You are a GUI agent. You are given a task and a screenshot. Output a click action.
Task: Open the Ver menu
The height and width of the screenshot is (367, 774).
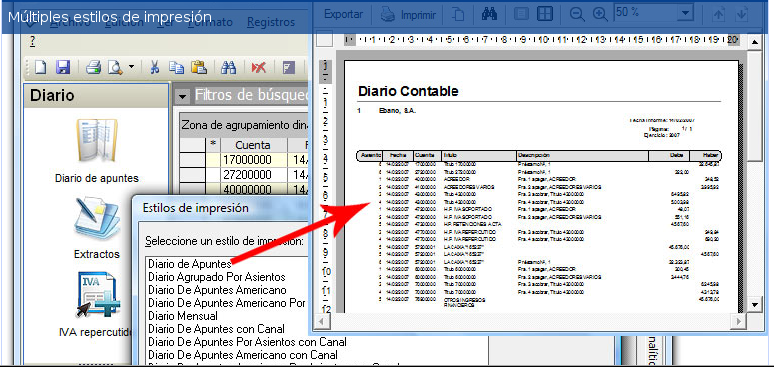point(165,22)
